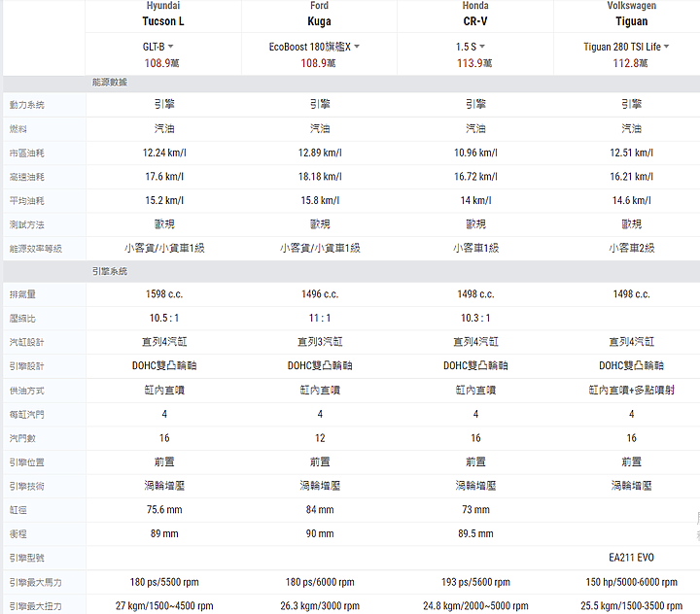Click the 193 ps/5600 rpm horsepower value
The image size is (700, 614).
tap(475, 582)
